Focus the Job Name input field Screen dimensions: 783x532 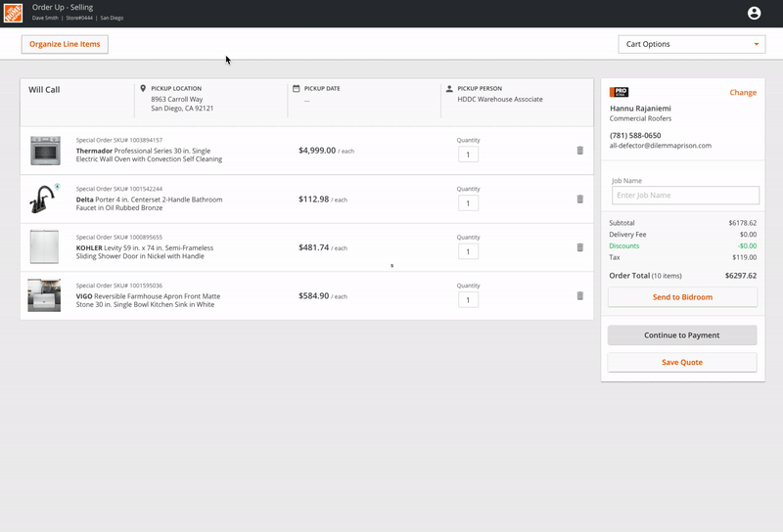tap(685, 196)
